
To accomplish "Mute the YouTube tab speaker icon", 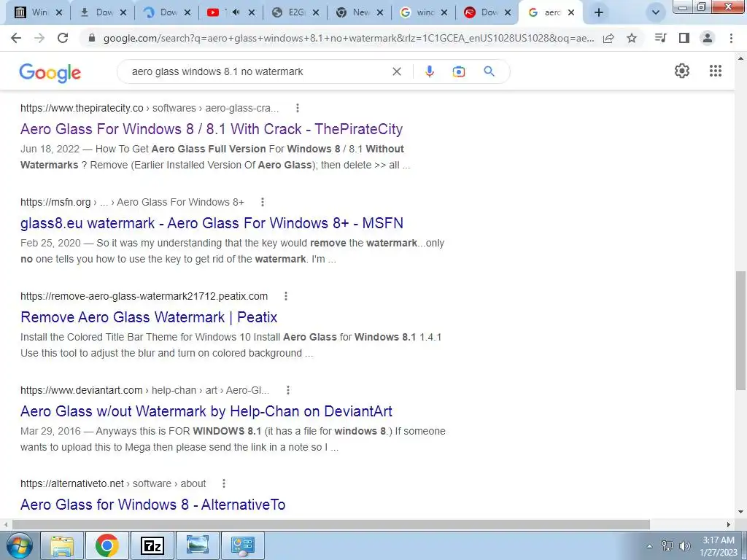I will pos(236,12).
